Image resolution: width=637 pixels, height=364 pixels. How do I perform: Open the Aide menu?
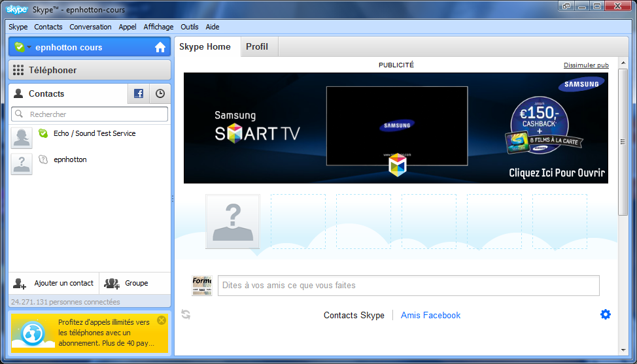[213, 27]
